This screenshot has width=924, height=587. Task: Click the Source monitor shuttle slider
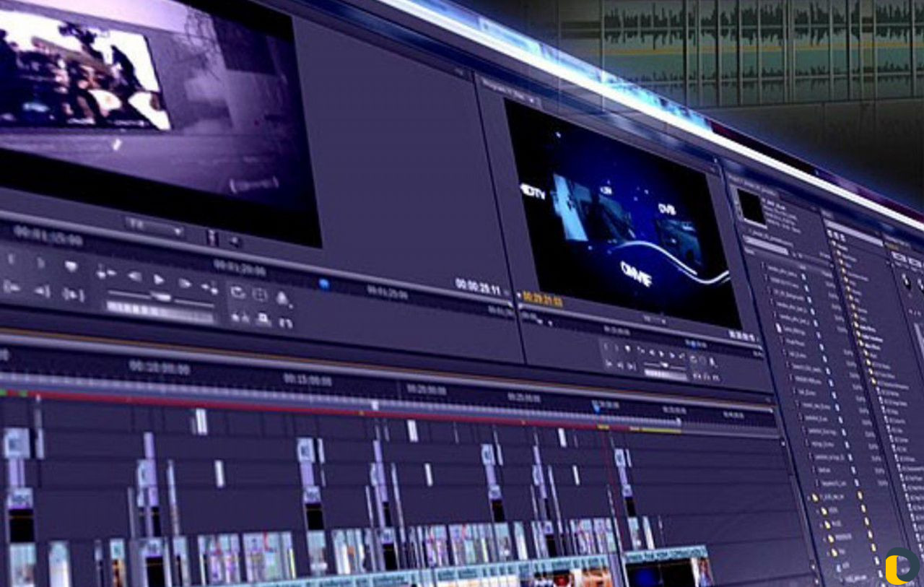pos(160,297)
